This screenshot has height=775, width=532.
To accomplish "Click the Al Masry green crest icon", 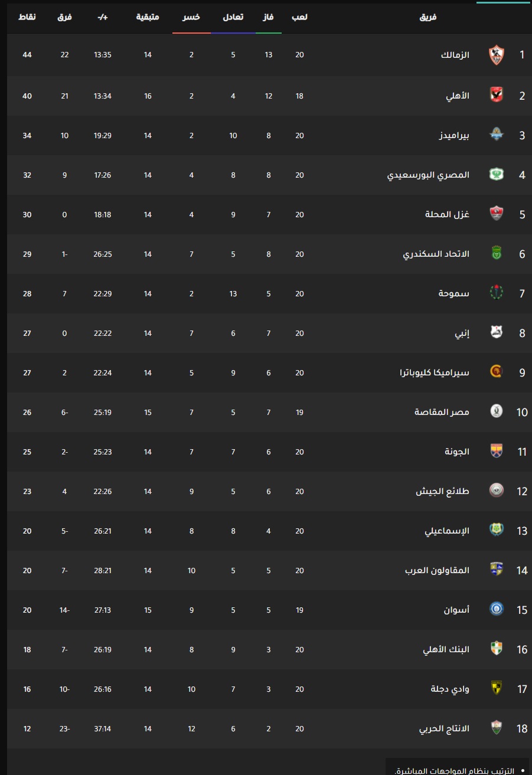I will click(496, 174).
